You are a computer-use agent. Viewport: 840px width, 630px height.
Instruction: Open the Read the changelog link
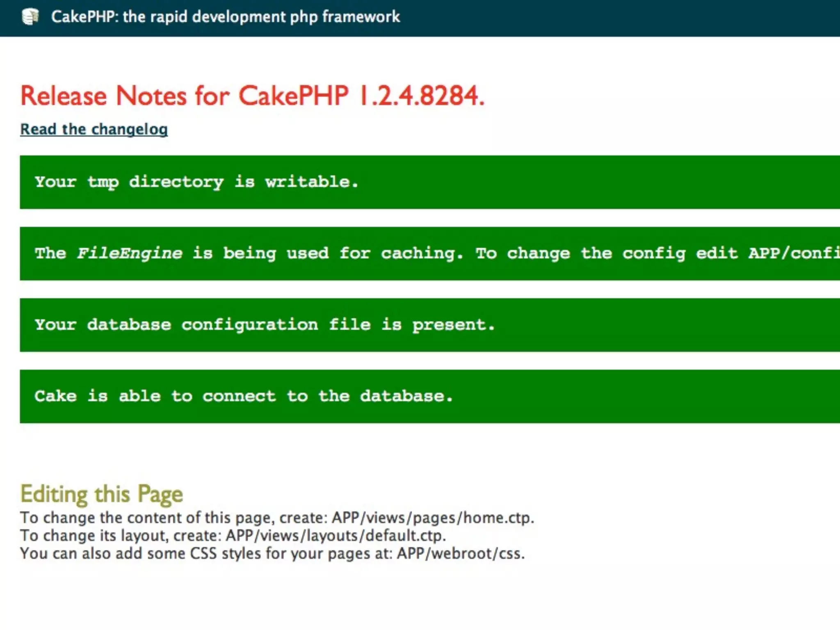(x=94, y=129)
